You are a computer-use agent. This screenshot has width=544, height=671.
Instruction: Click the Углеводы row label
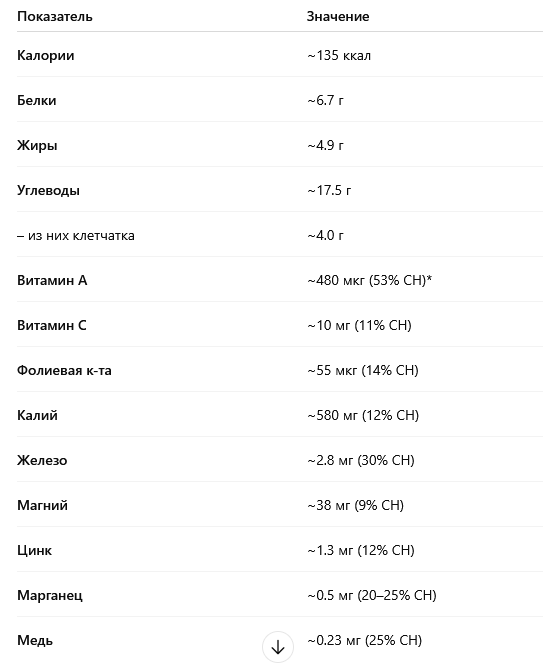click(x=48, y=190)
